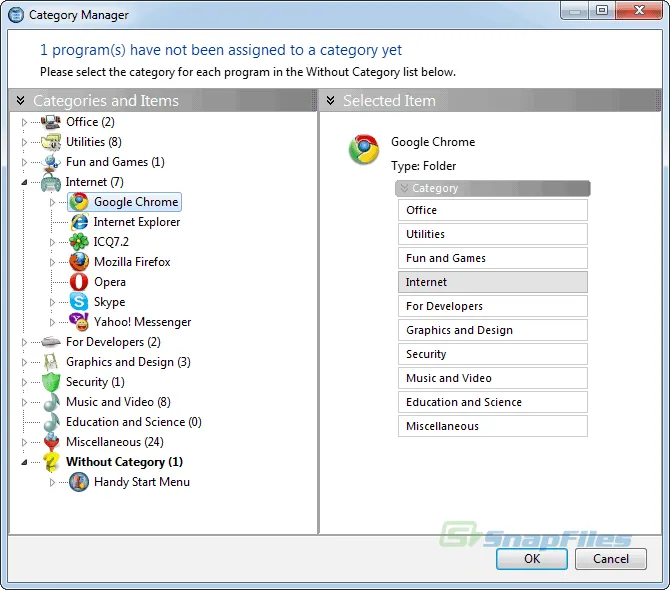Choose Education and Science category option

(493, 402)
